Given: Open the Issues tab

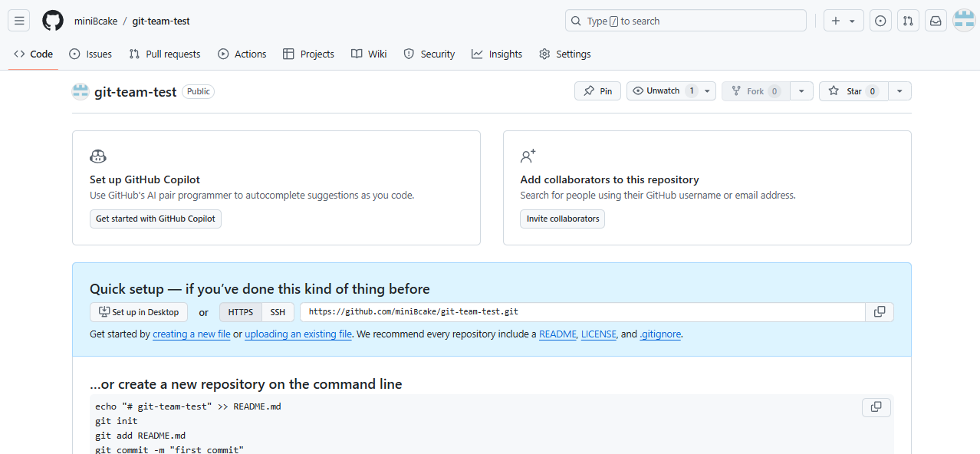Looking at the screenshot, I should (90, 54).
